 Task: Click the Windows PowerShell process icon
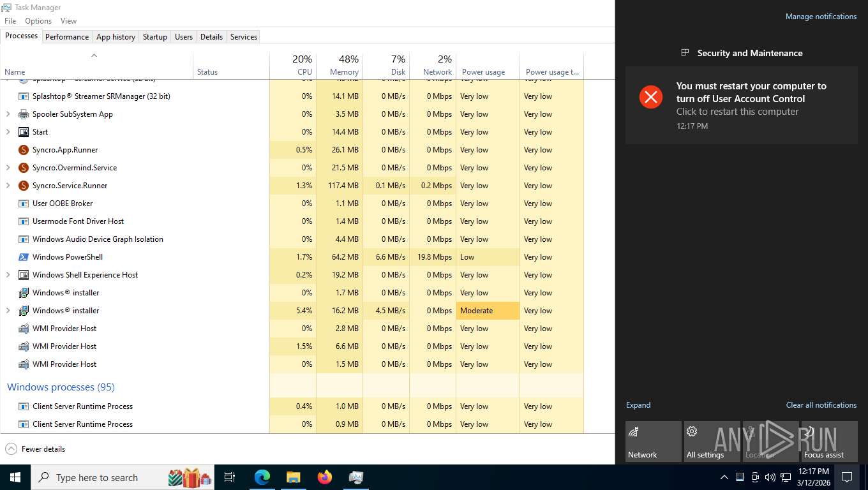pyautogui.click(x=24, y=257)
